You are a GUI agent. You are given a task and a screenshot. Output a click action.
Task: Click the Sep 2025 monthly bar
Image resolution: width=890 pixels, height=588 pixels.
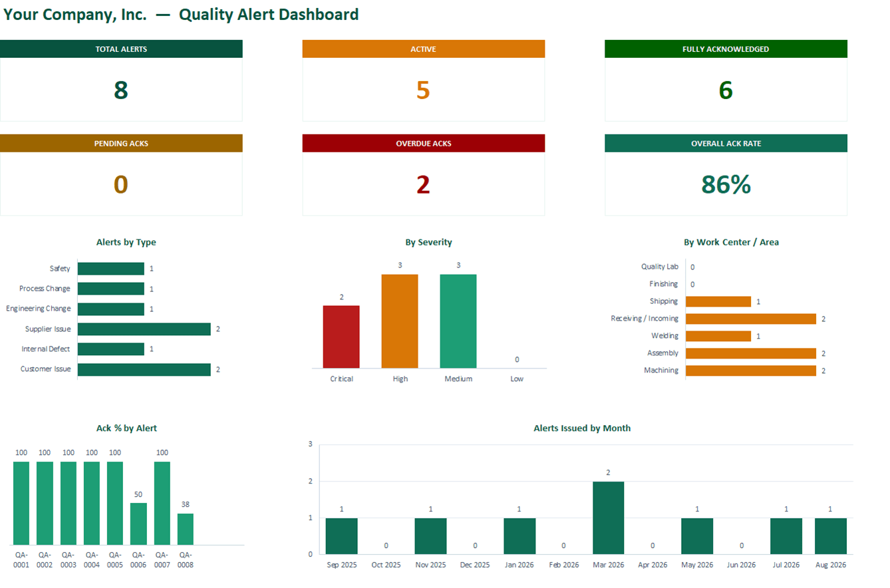click(341, 536)
